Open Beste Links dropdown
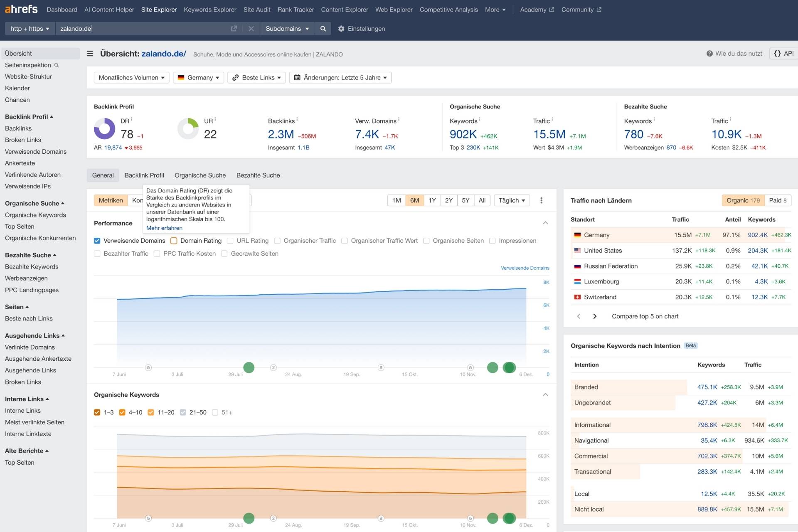This screenshot has width=798, height=532. tap(256, 78)
